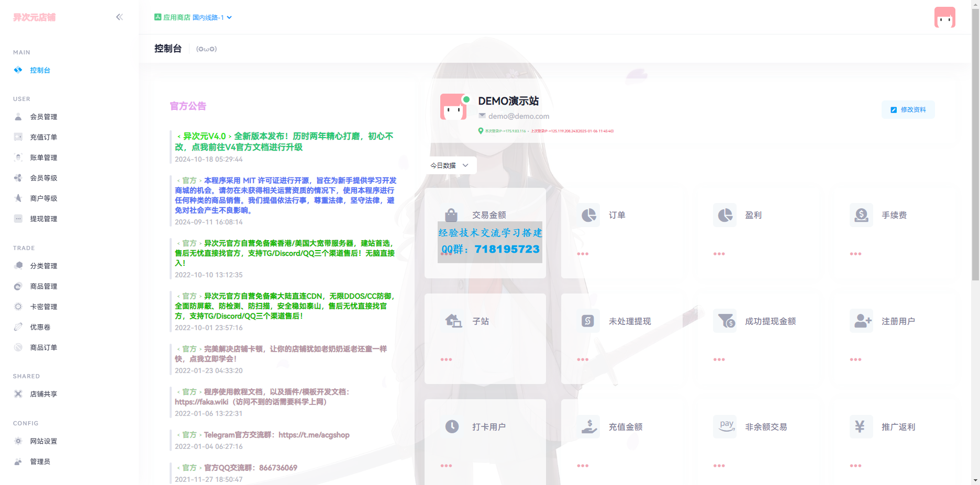The height and width of the screenshot is (485, 980).
Task: Open user avatar menu at top right
Action: [x=944, y=17]
